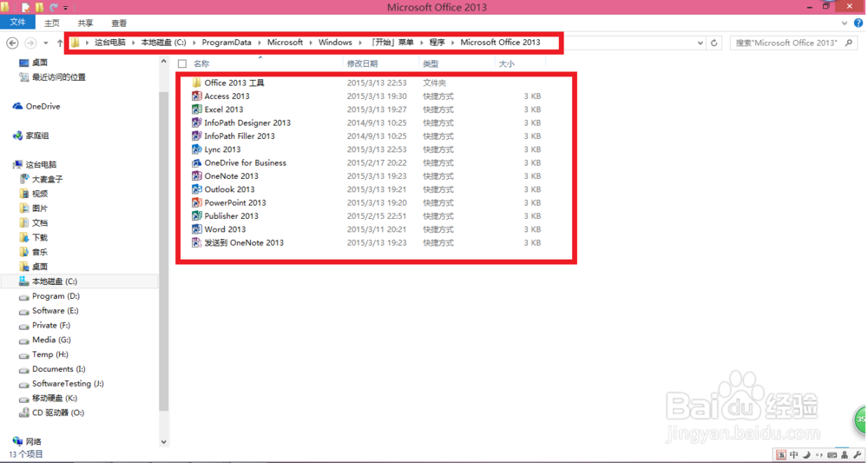Select Software (E:) drive in tree
868x463 pixels.
click(x=56, y=311)
